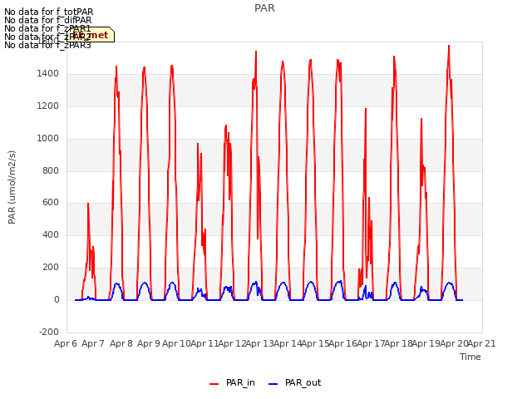Click the Apr 21 x-axis tick label
Viewport: 532px width, 399px height.
click(482, 343)
